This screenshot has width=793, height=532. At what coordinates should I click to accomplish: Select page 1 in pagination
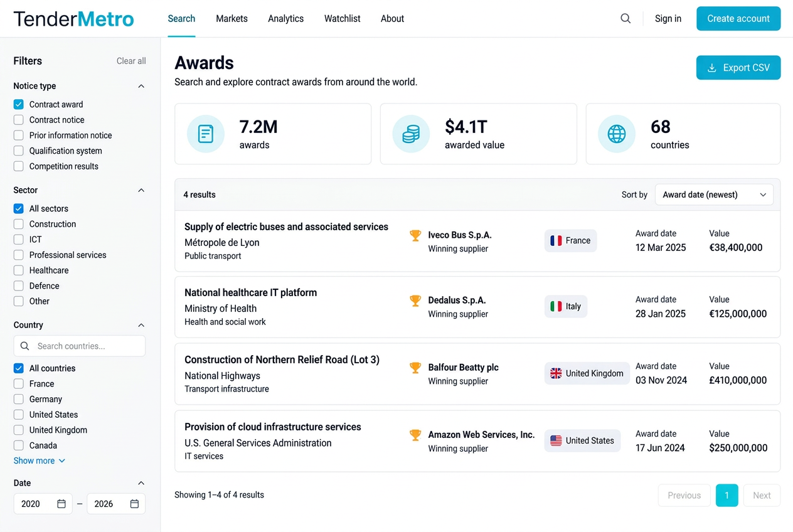click(x=727, y=496)
